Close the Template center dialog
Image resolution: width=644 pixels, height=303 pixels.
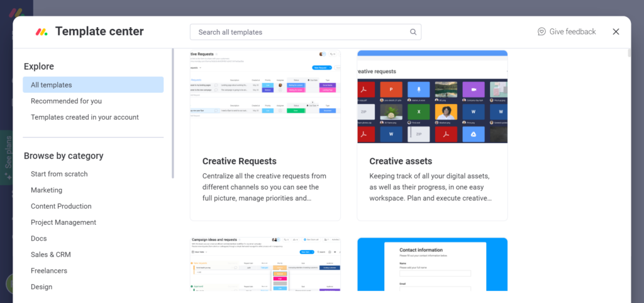coord(616,31)
